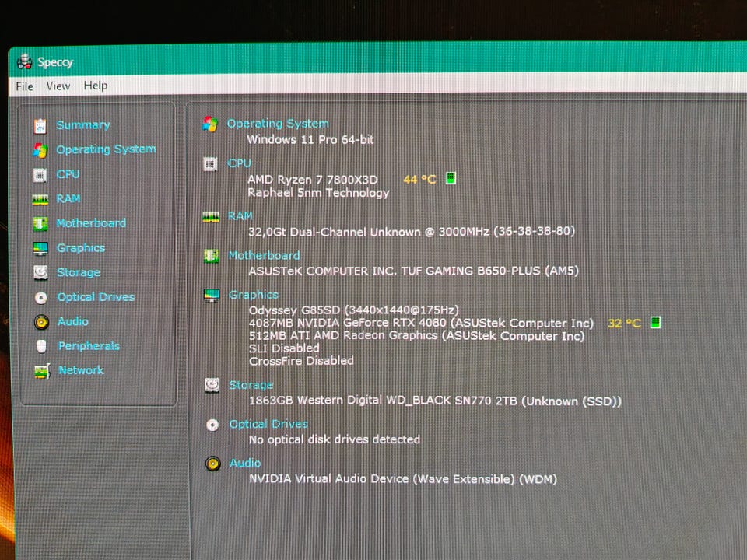Click the Storage drive icon in sidebar
The height and width of the screenshot is (560, 747).
41,272
